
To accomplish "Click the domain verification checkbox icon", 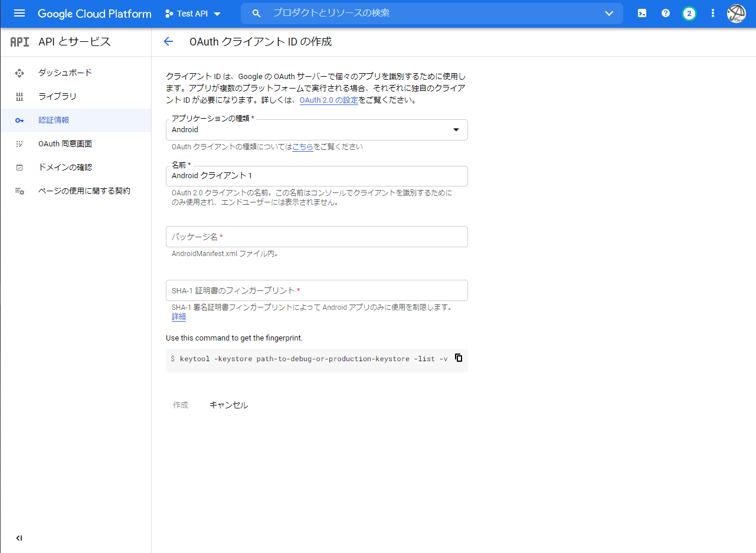I will pyautogui.click(x=19, y=168).
